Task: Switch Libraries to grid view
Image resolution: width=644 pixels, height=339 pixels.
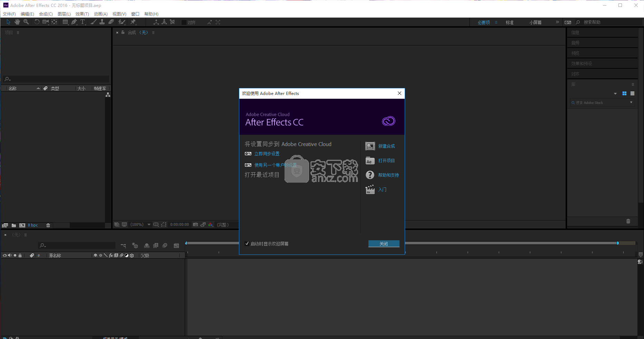Action: 624,94
